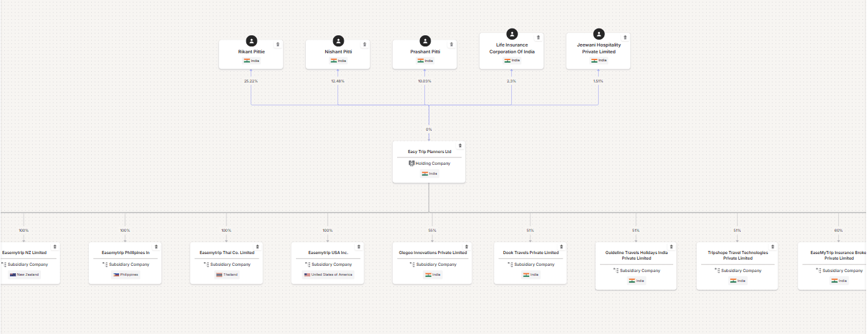Click trash icon on Dook Travels card
This screenshot has height=334, width=868.
click(562, 247)
